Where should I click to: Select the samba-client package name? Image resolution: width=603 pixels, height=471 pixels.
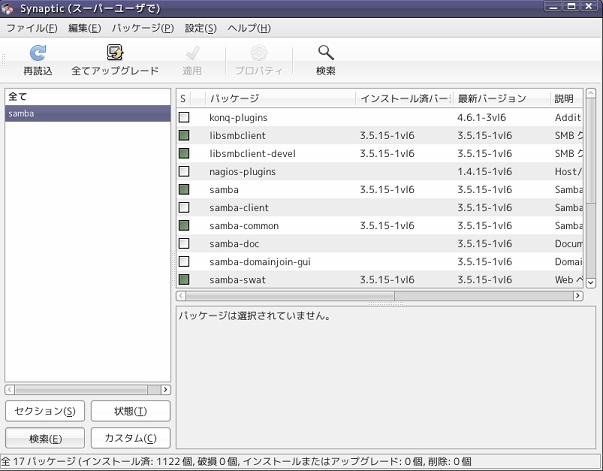[x=239, y=208]
